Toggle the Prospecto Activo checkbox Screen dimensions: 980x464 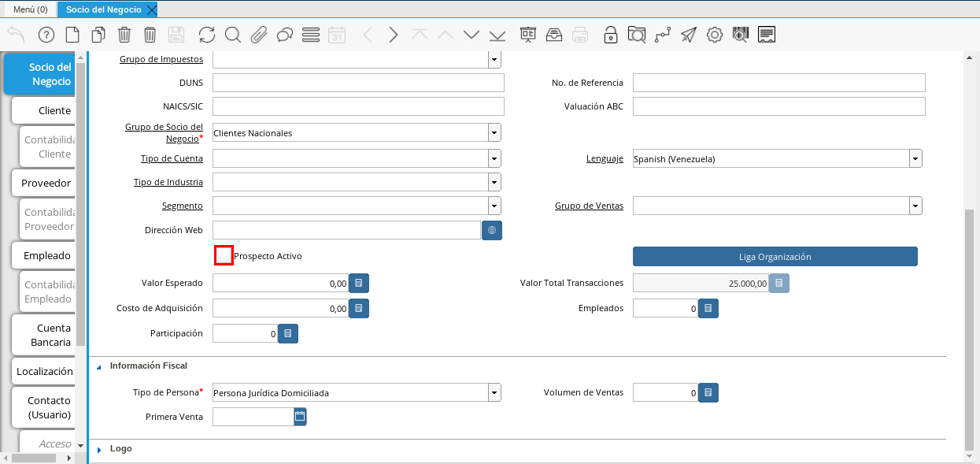(224, 256)
